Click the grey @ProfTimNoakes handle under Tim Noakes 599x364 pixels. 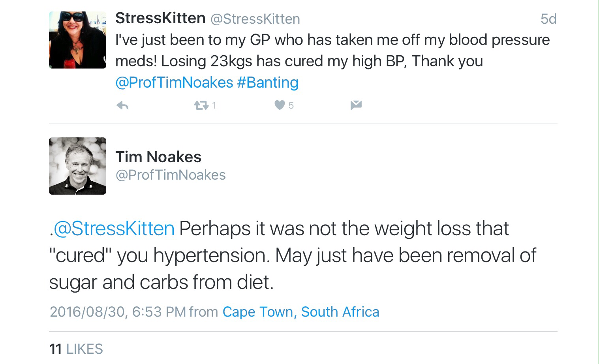point(171,175)
